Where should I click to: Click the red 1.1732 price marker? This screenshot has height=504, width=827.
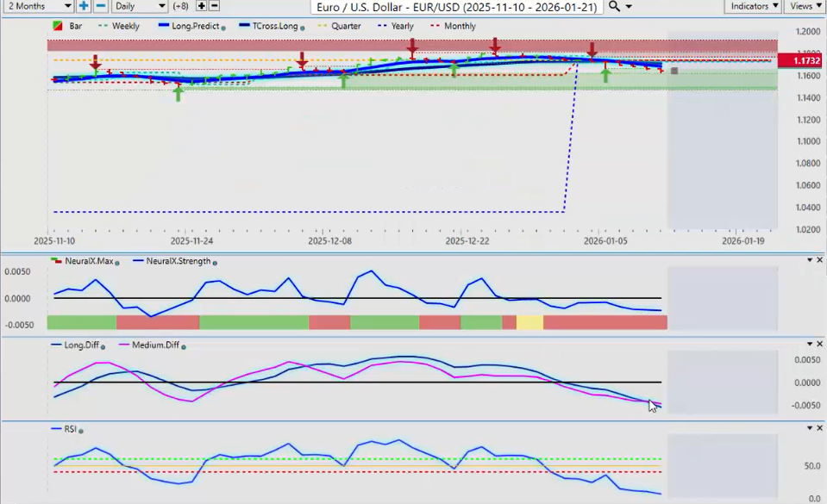[x=800, y=60]
